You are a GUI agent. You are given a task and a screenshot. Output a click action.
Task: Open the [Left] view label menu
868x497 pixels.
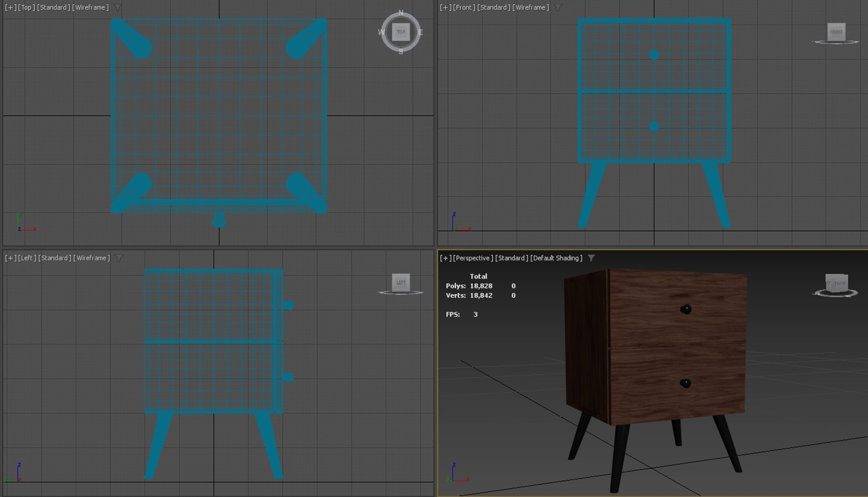[x=27, y=258]
